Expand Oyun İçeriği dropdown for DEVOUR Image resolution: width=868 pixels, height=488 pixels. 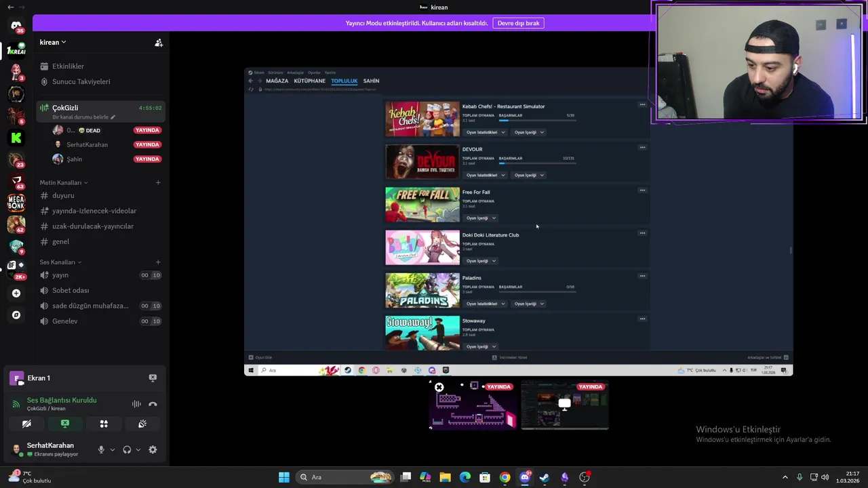tap(529, 175)
